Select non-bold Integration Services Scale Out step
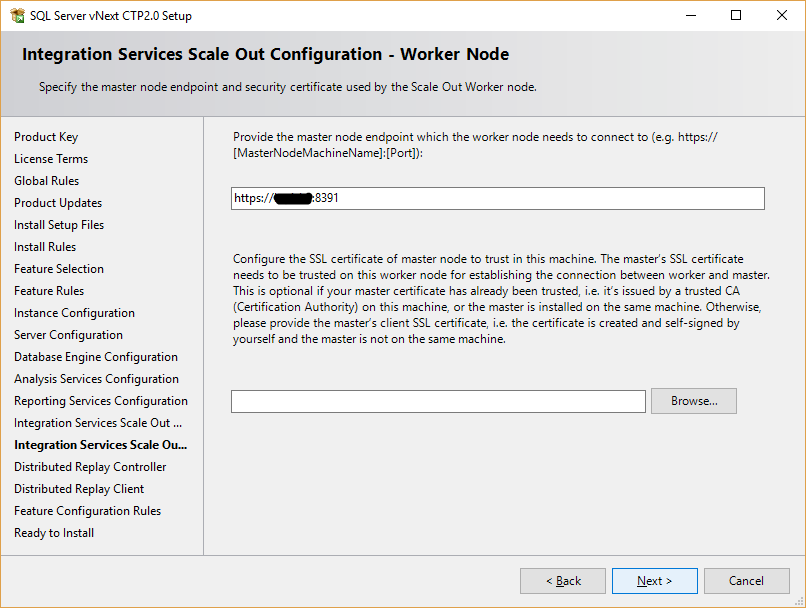The image size is (806, 608). 98,423
